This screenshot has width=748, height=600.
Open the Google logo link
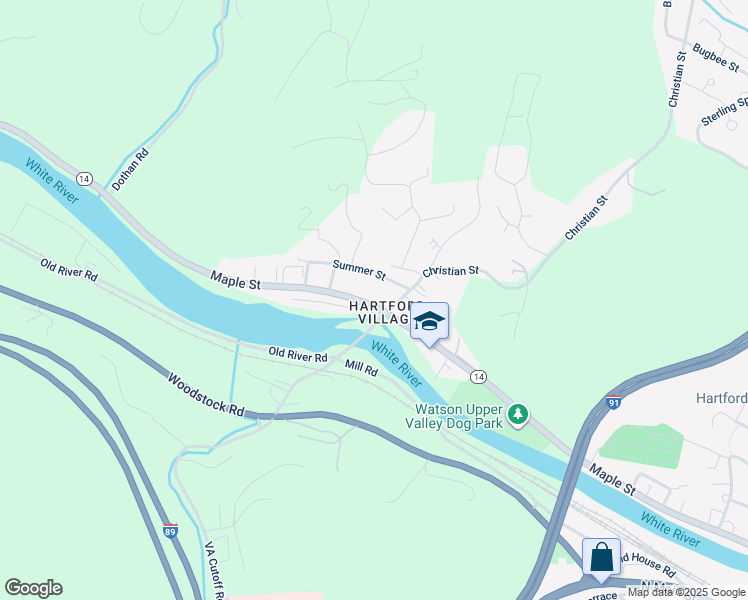[33, 588]
